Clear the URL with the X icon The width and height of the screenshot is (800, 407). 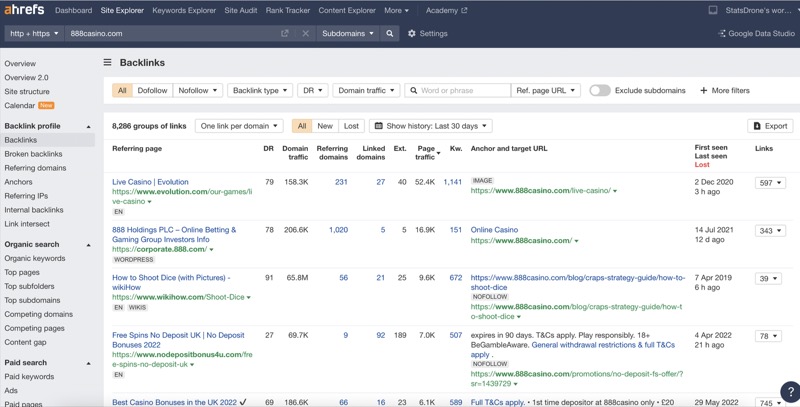[x=306, y=33]
